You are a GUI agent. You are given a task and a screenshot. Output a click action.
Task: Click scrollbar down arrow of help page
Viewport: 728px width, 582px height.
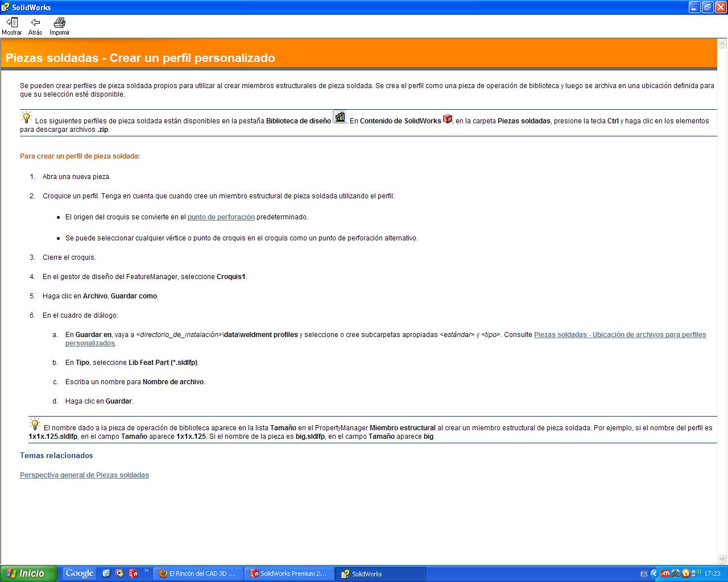click(x=722, y=559)
